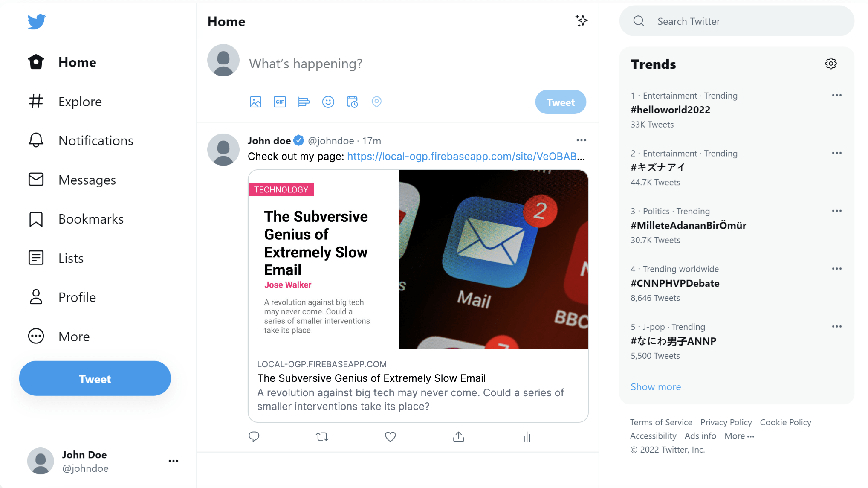Reply to John doe's tweet

pyautogui.click(x=254, y=437)
